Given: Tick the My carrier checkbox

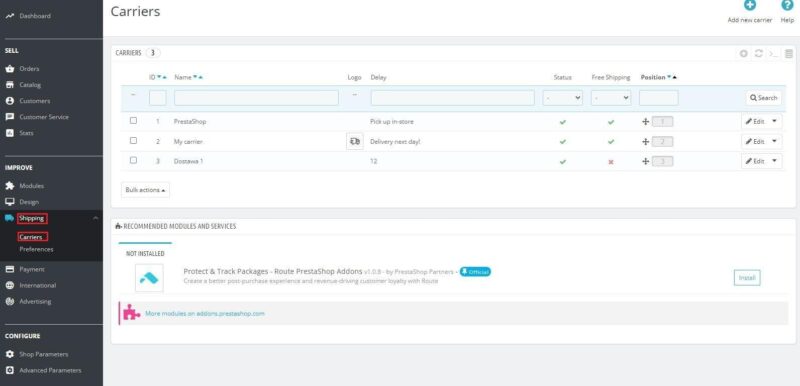Looking at the screenshot, I should [x=133, y=140].
